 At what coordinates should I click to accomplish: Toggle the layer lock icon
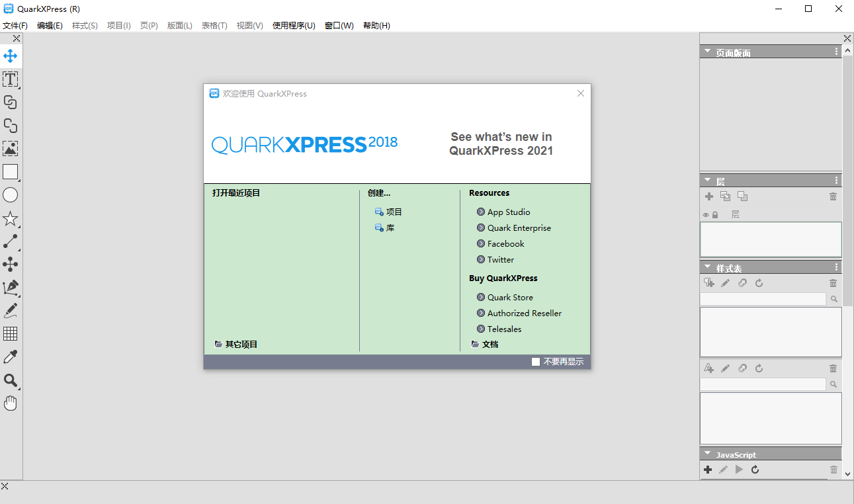coord(715,215)
